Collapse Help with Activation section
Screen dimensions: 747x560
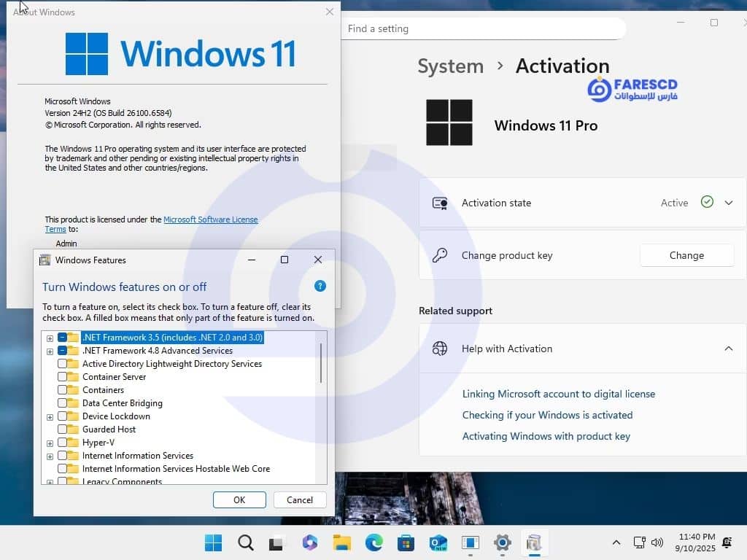(x=729, y=349)
